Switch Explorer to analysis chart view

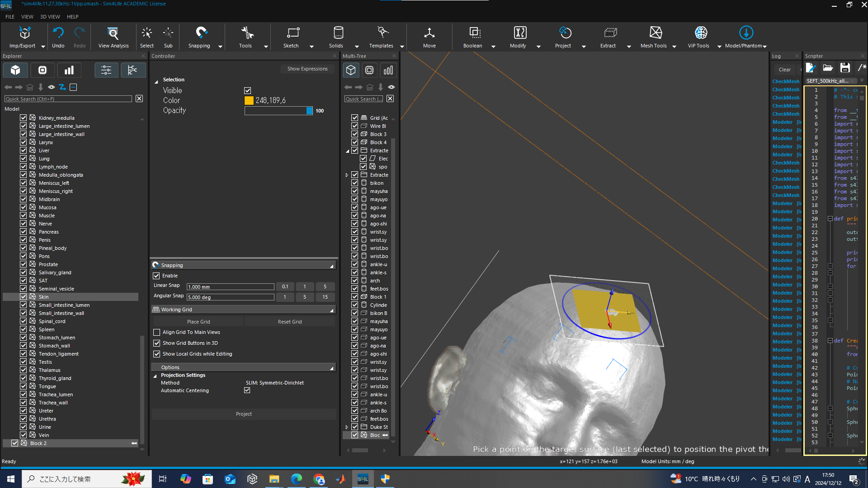(x=69, y=70)
